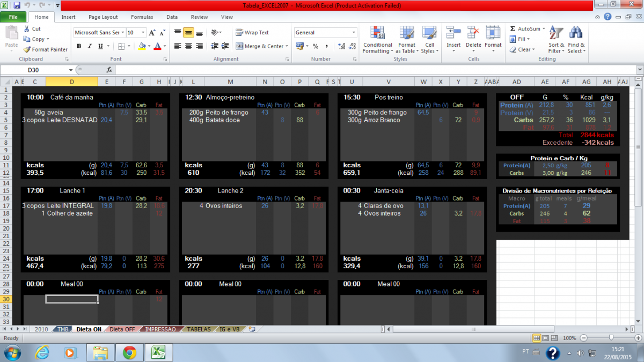
Task: Click the Insert Function fx icon
Action: [109, 70]
